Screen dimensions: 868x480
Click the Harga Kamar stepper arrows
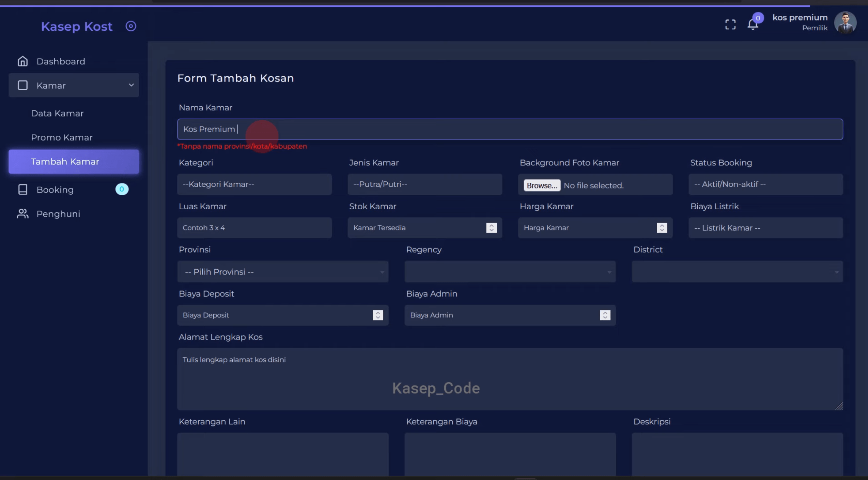click(662, 228)
